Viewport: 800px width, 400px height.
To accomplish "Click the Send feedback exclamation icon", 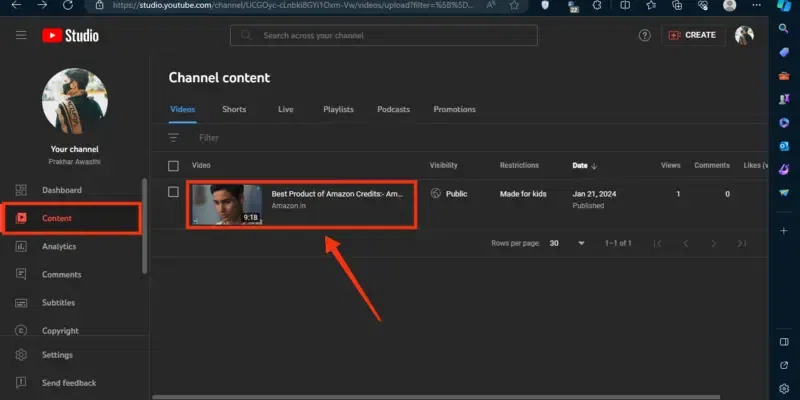I will pos(21,383).
